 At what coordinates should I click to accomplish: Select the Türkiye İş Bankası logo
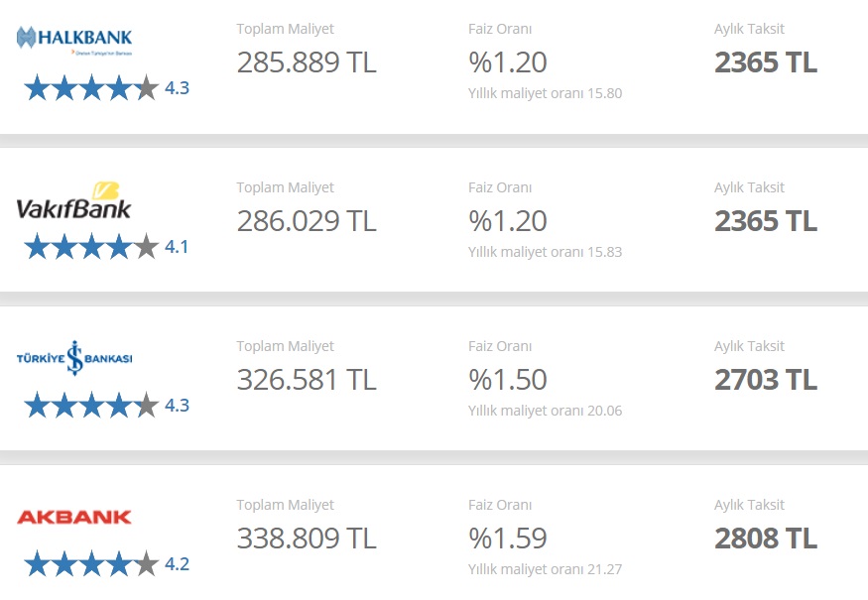tap(74, 358)
